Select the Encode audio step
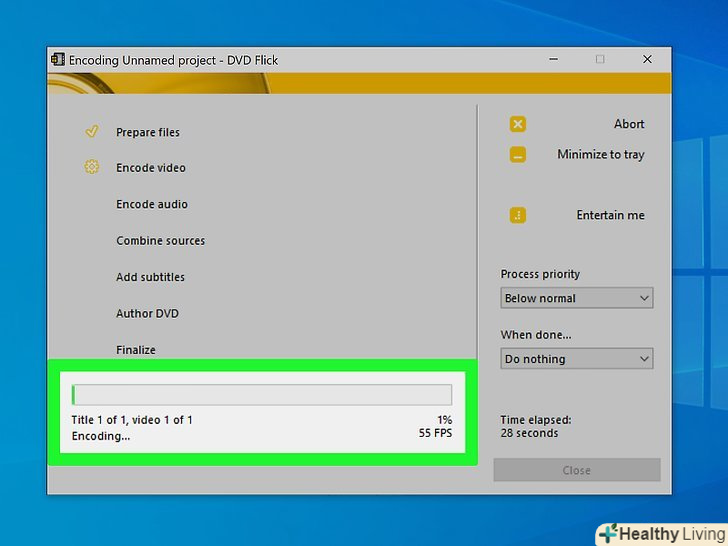This screenshot has height=546, width=728. coord(152,204)
